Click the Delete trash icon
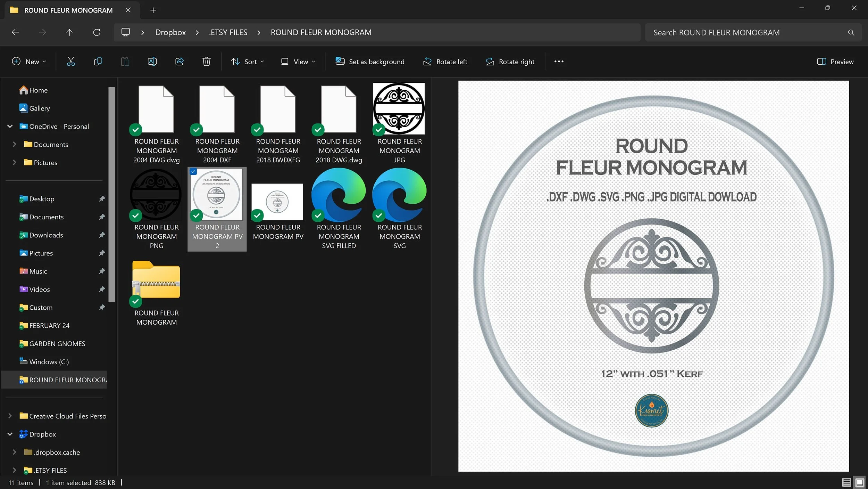Image resolution: width=868 pixels, height=489 pixels. click(x=207, y=62)
